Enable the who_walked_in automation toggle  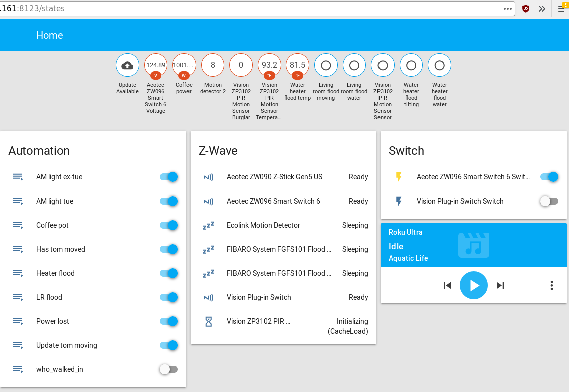(x=169, y=369)
